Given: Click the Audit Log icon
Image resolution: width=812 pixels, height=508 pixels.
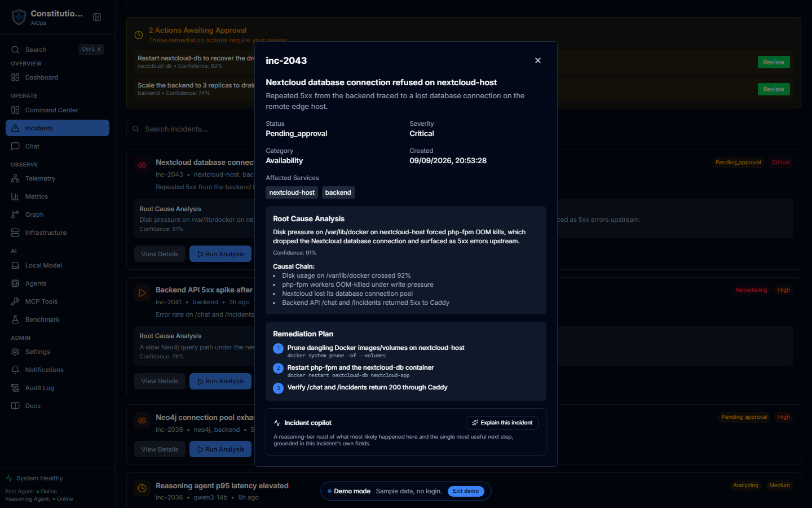Looking at the screenshot, I should coord(15,388).
